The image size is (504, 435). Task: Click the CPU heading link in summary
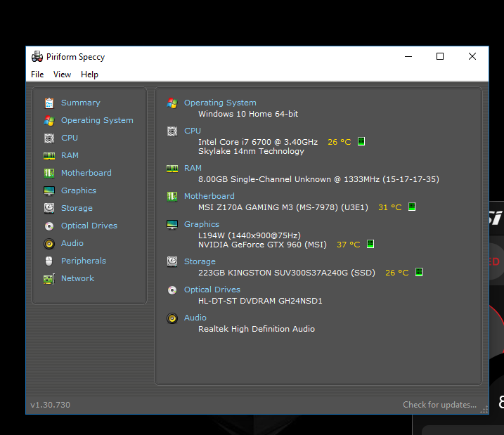click(193, 131)
